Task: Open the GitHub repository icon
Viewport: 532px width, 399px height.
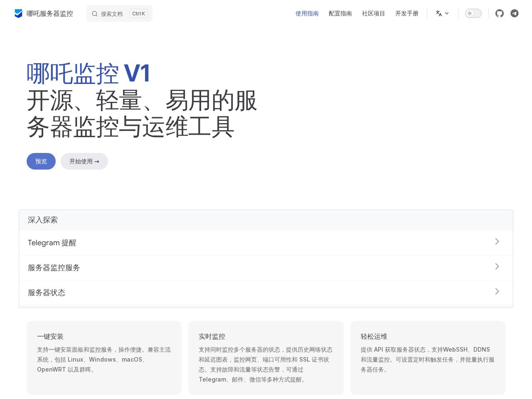Action: click(x=499, y=13)
